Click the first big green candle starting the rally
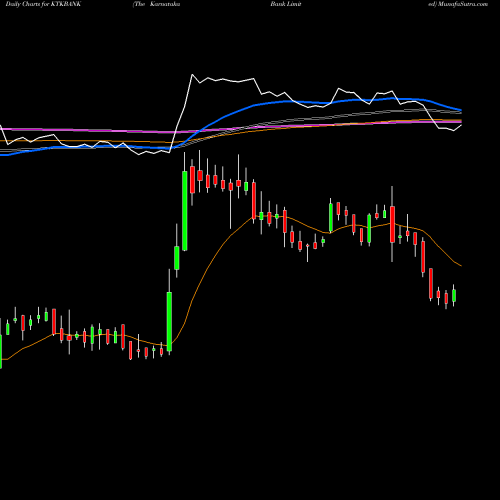This screenshot has width=500, height=500. 169,321
